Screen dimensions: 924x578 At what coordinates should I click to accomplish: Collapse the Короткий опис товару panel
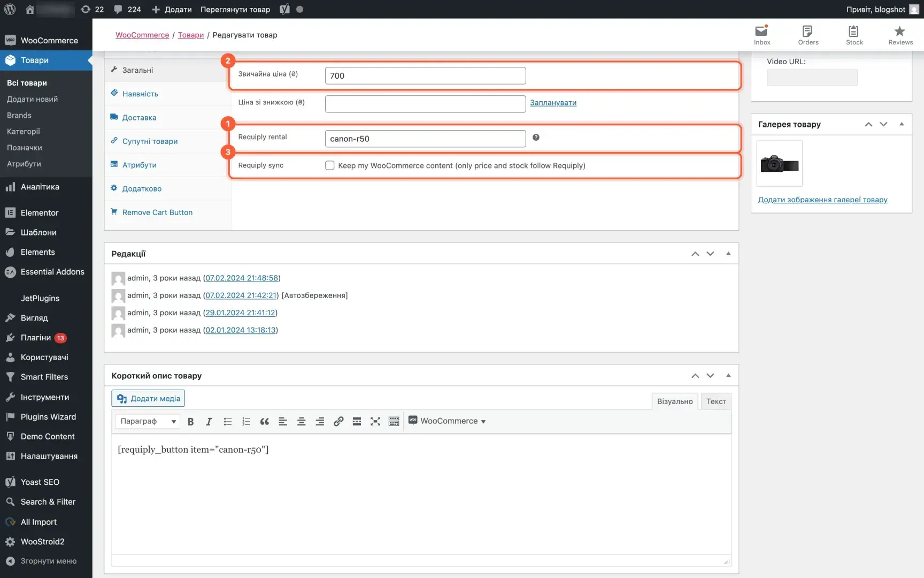(728, 375)
